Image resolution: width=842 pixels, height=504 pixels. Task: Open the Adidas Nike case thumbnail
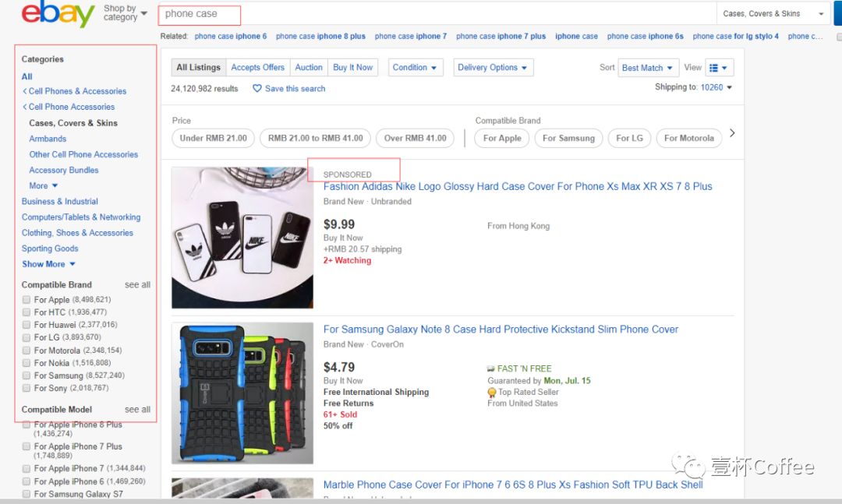[242, 238]
